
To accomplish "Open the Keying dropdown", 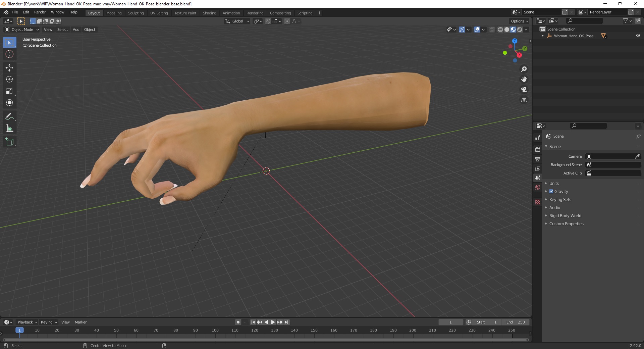I will click(49, 322).
